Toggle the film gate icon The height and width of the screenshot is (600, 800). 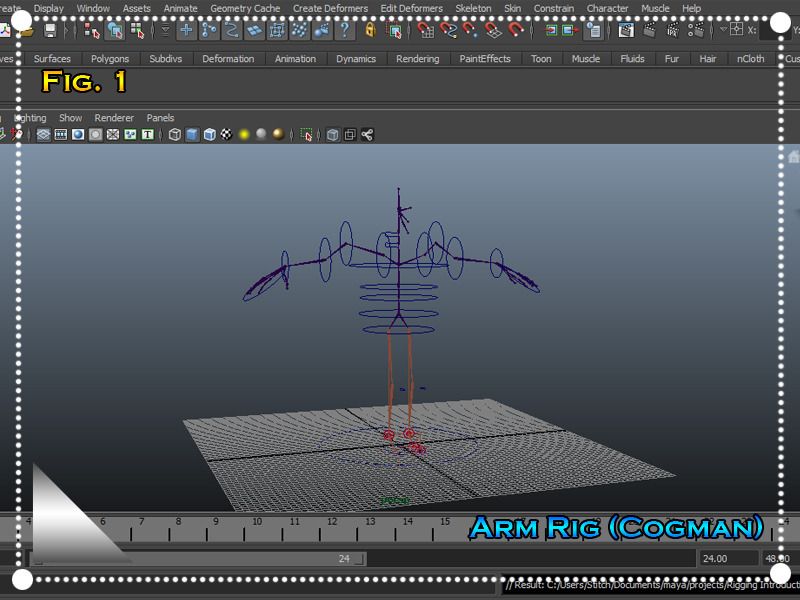(x=61, y=135)
